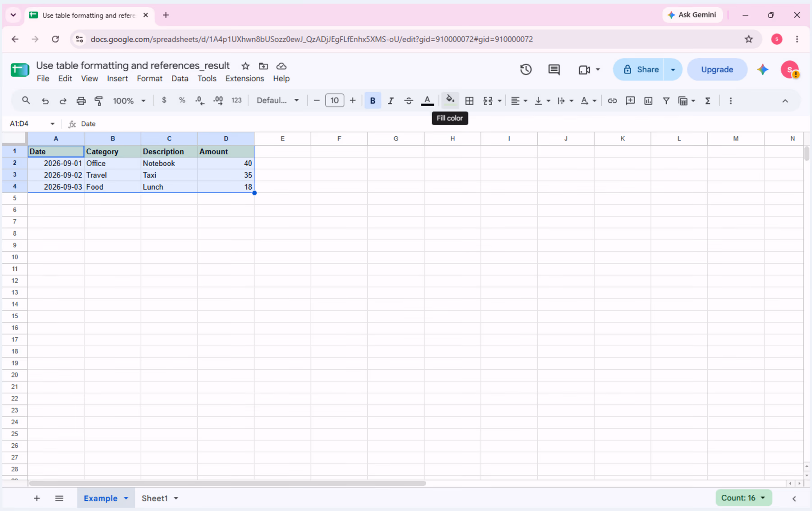Open the Count: 16 summary dropdown
The height and width of the screenshot is (511, 812).
click(743, 497)
